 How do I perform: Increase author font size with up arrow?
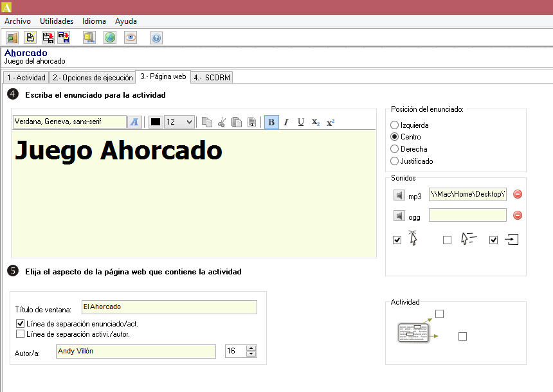[251, 348]
